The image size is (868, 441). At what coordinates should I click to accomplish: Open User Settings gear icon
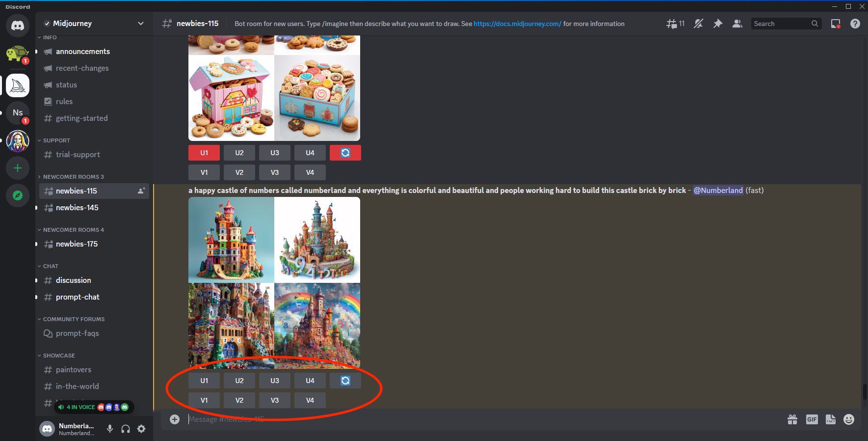141,429
